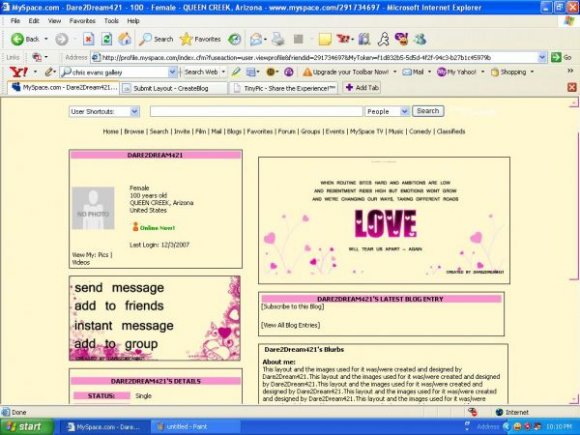Image resolution: width=580 pixels, height=435 pixels.
Task: Open the Favorites star panel
Action: (x=200, y=39)
